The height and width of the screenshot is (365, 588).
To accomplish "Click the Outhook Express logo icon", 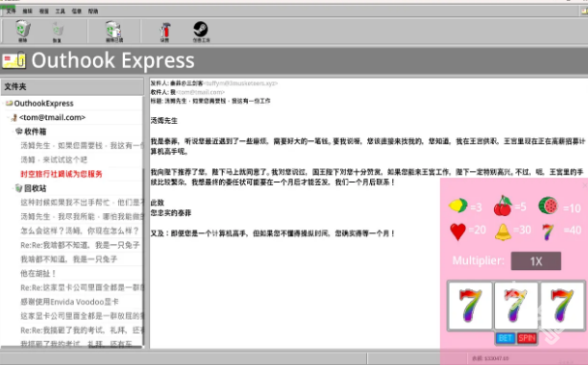I will pos(15,60).
